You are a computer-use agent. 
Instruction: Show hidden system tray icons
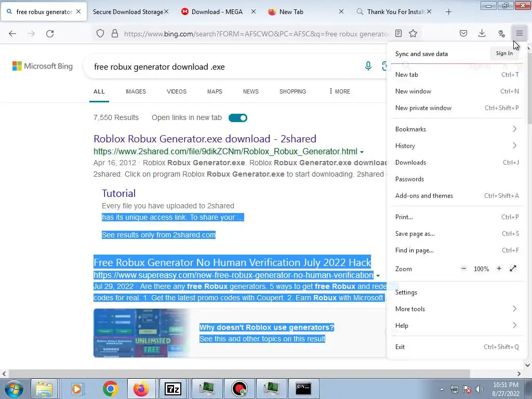(442, 389)
